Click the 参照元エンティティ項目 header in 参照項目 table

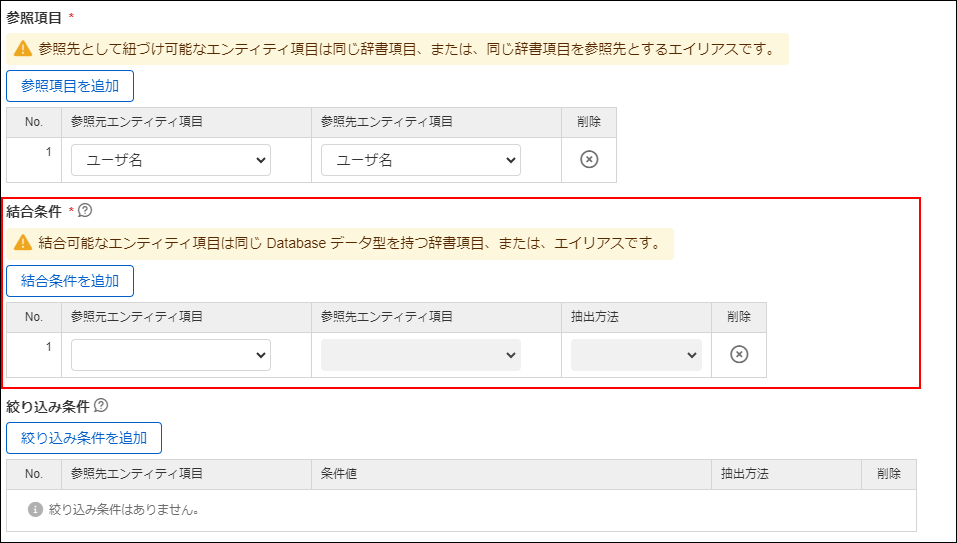pos(137,121)
